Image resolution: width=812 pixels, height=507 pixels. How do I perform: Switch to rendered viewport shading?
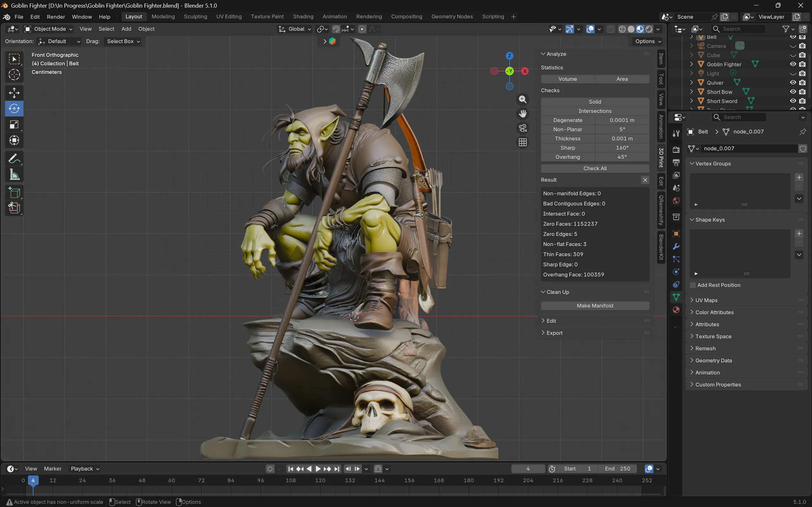tap(649, 29)
